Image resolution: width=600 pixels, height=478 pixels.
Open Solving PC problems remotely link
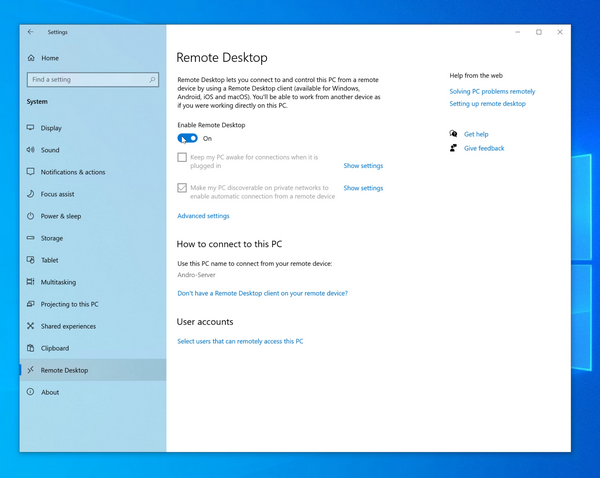[492, 91]
